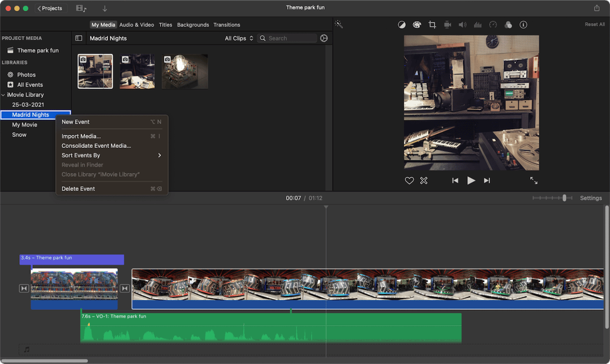Viewport: 610px width, 364px height.
Task: Open Color Correction palette icon
Action: point(417,25)
